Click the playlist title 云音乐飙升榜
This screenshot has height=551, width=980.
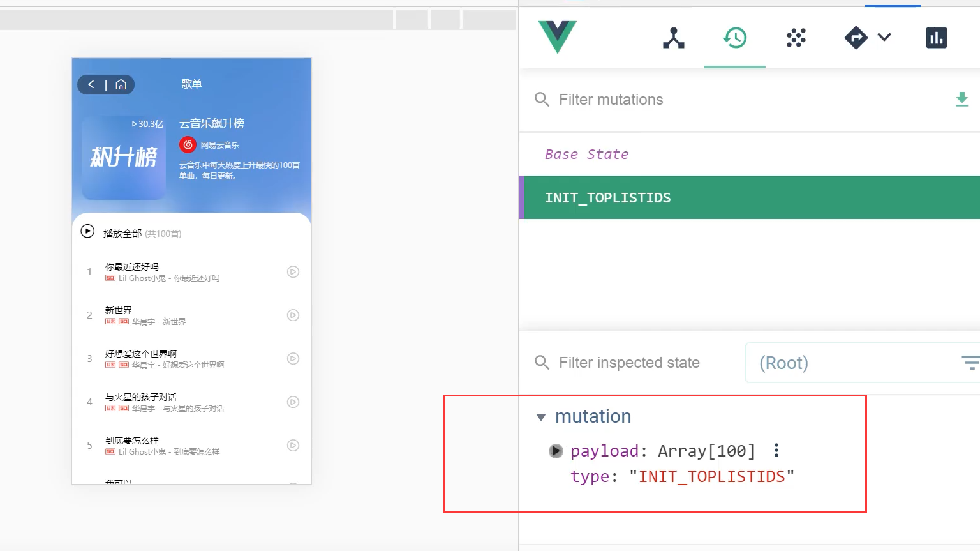point(212,123)
